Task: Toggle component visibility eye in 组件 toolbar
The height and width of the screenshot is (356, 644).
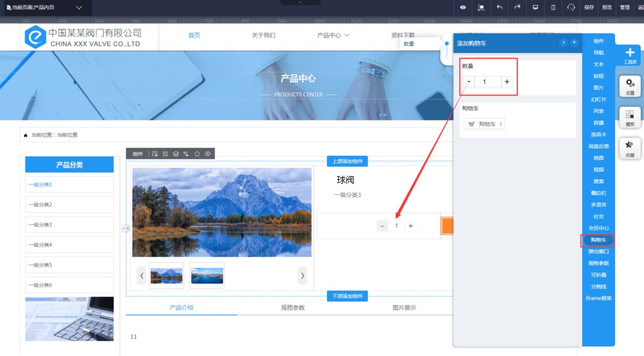Action: [208, 154]
